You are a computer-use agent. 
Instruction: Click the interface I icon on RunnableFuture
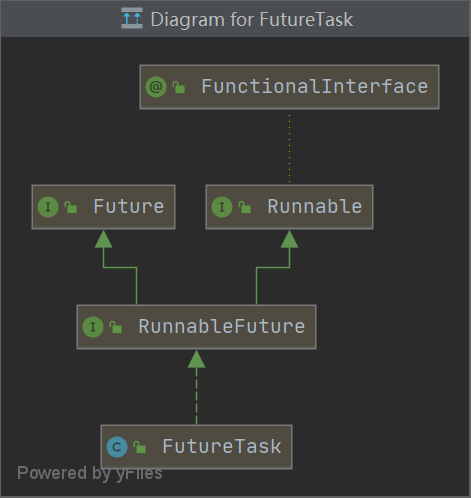click(x=93, y=327)
